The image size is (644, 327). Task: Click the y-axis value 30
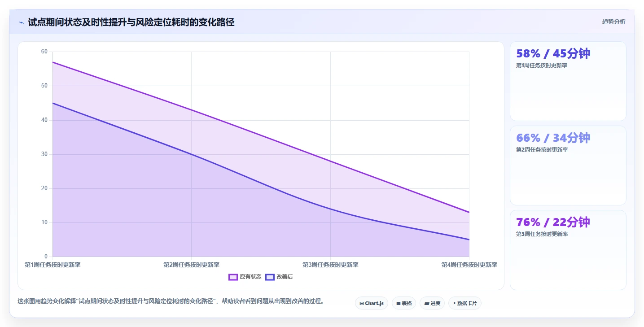(x=44, y=154)
